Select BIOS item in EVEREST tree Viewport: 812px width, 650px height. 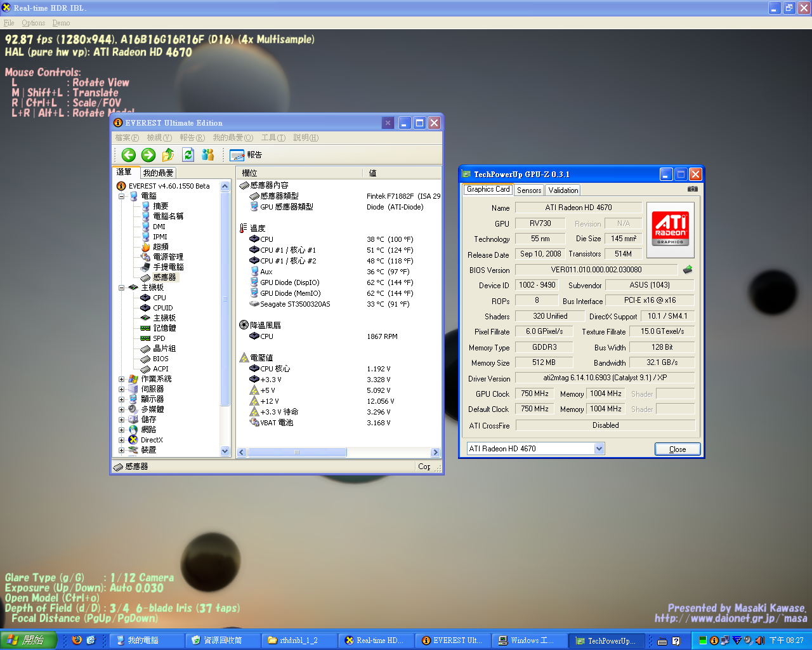[x=160, y=359]
